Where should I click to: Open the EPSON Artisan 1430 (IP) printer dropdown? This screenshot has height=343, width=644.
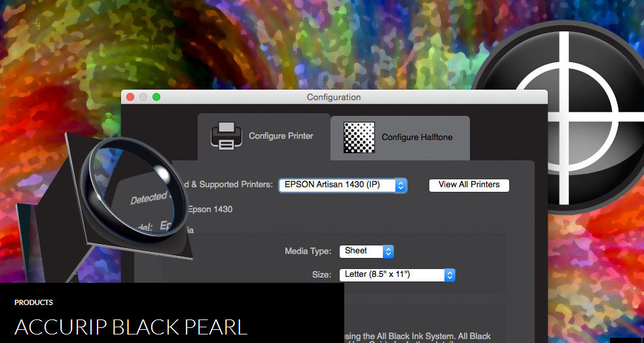(x=343, y=185)
